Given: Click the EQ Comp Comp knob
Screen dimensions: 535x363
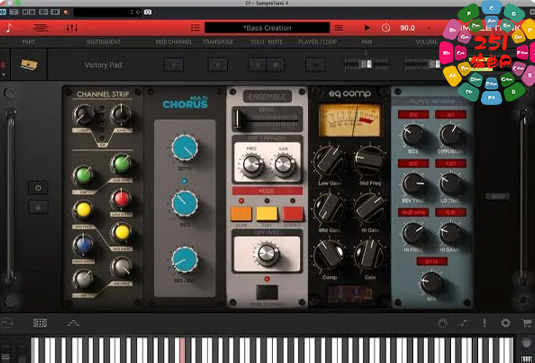Looking at the screenshot, I should coord(329,255).
